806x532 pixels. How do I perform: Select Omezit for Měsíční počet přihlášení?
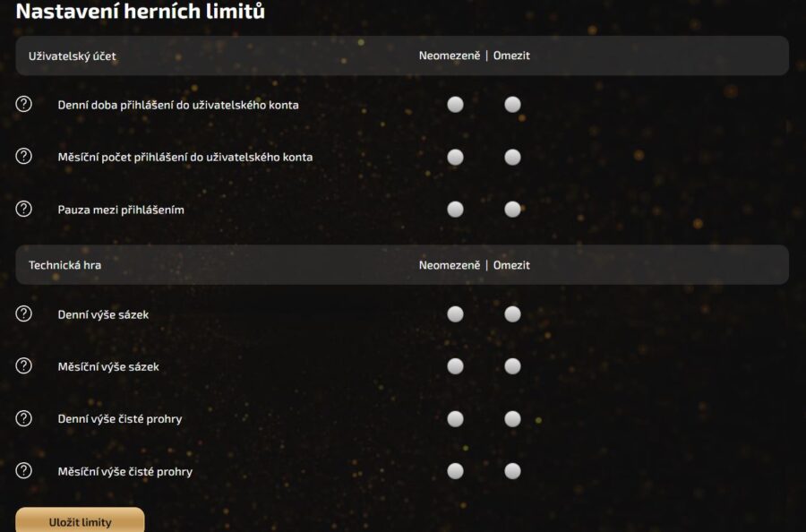(x=512, y=158)
